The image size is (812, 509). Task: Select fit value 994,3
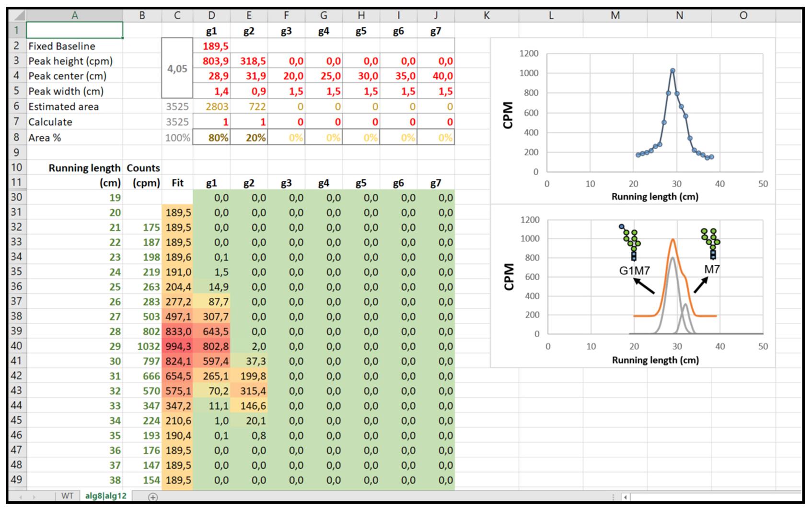click(177, 346)
